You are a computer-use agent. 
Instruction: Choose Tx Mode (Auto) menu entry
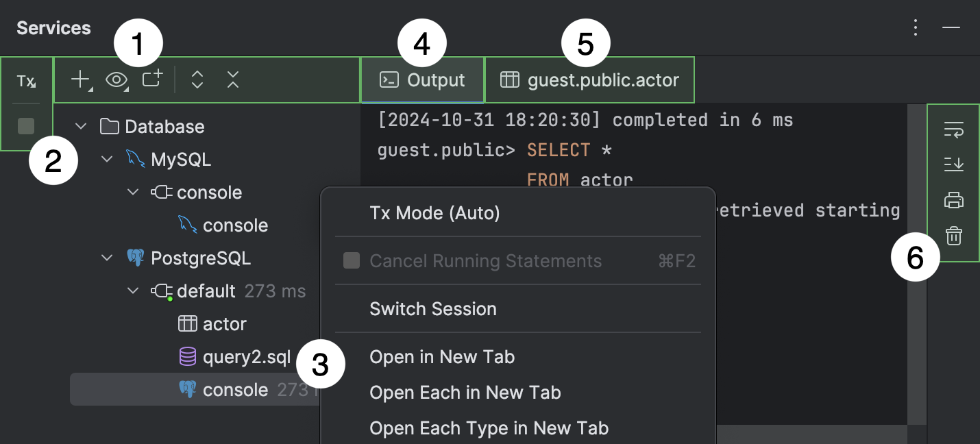[434, 213]
